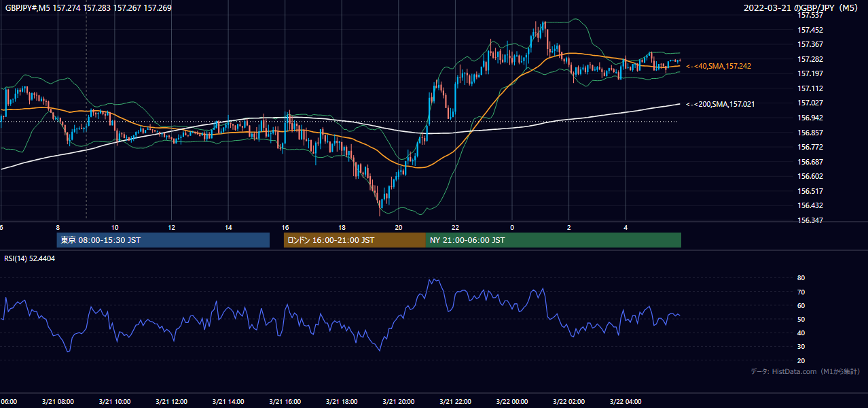Click the 3/21 08:00 date label

[x=58, y=402]
